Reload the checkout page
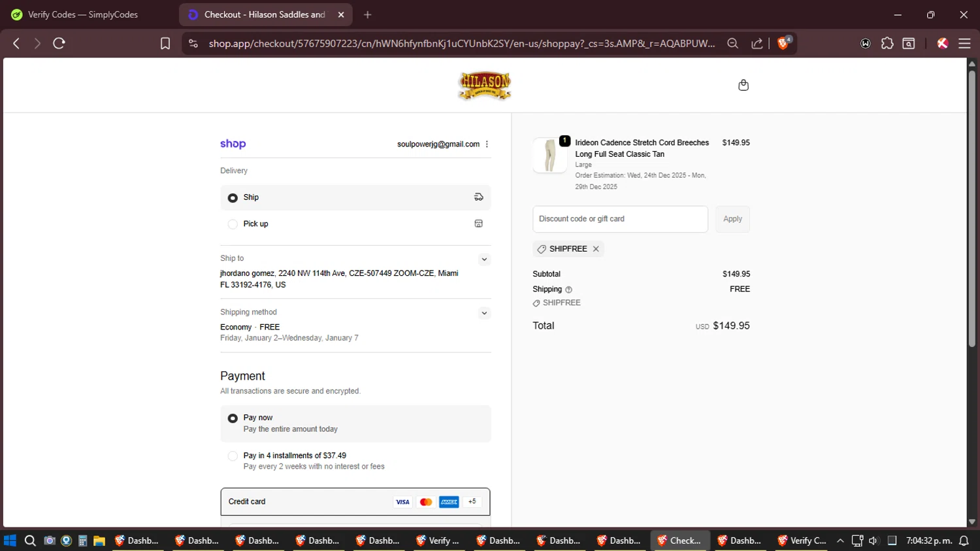 coord(59,43)
